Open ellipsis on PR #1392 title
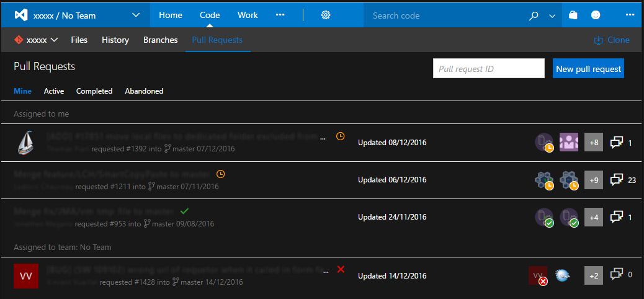The height and width of the screenshot is (299, 644). (323, 139)
